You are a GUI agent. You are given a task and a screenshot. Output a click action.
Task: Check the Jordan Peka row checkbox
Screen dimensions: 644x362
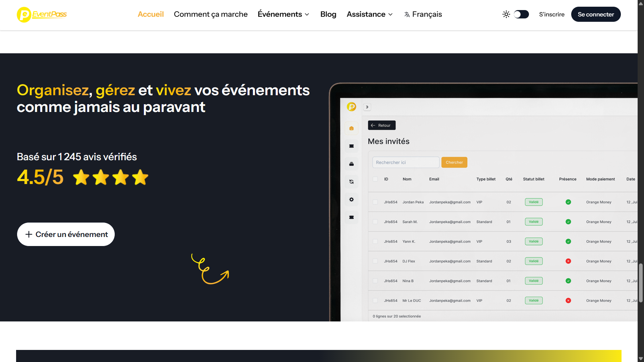(375, 202)
